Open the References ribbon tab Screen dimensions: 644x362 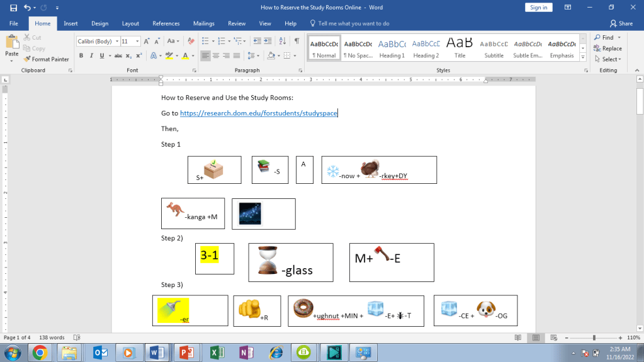166,23
